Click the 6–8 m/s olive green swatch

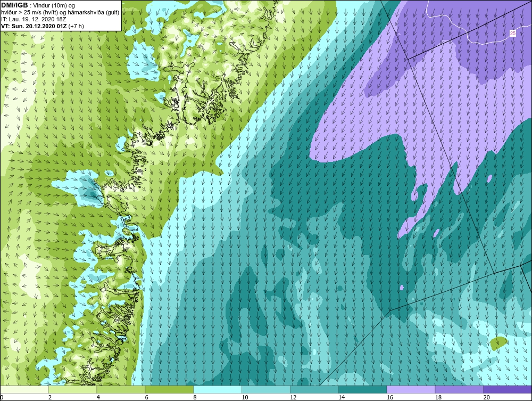point(169,389)
